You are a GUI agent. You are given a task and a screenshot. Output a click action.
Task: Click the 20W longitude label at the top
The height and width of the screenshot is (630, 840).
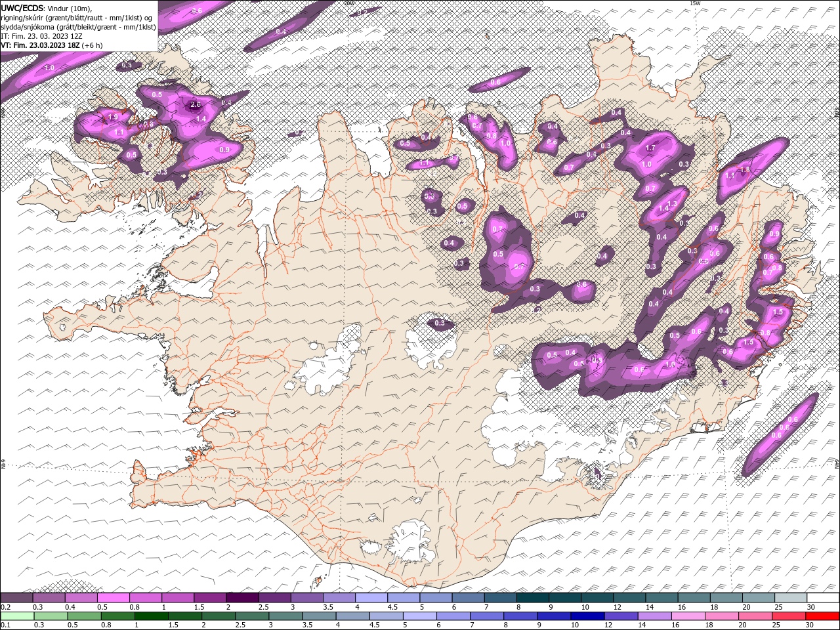click(x=349, y=3)
